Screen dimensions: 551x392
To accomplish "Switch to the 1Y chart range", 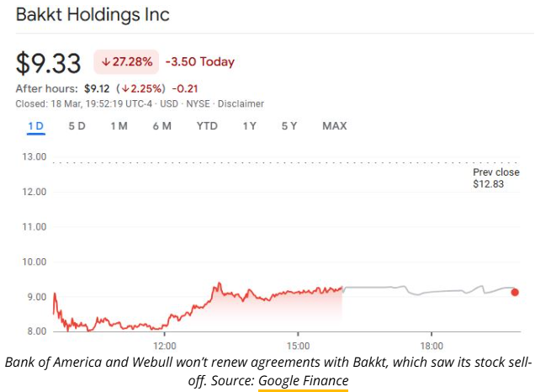I will point(249,126).
